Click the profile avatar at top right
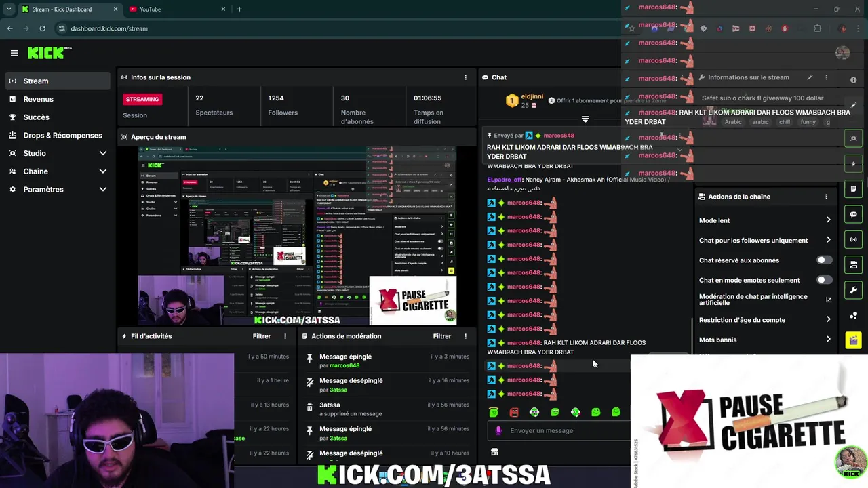Image resolution: width=868 pixels, height=488 pixels. pyautogui.click(x=843, y=53)
